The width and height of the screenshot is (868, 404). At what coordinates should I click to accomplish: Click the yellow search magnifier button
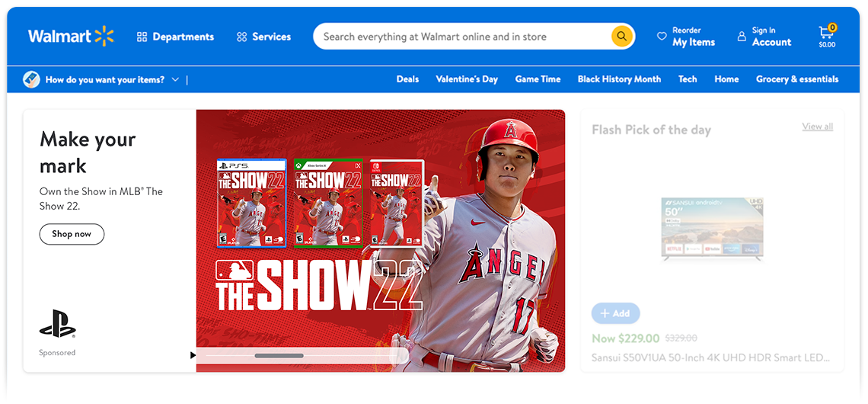(622, 37)
